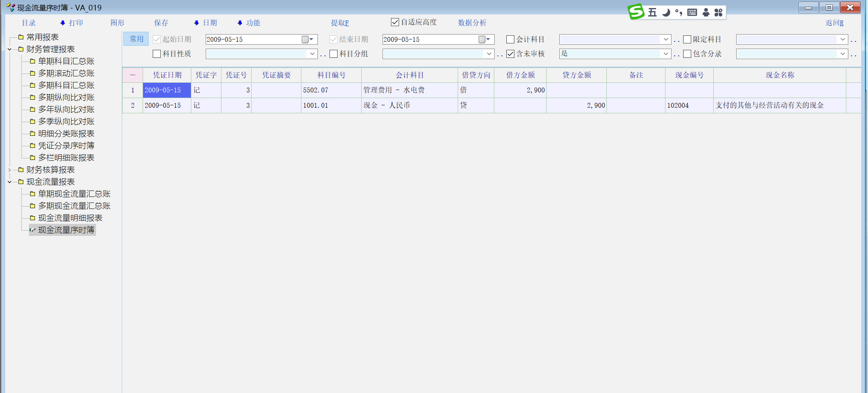Click the 返回R link
Viewport: 868px width, 393px height.
pyautogui.click(x=835, y=23)
